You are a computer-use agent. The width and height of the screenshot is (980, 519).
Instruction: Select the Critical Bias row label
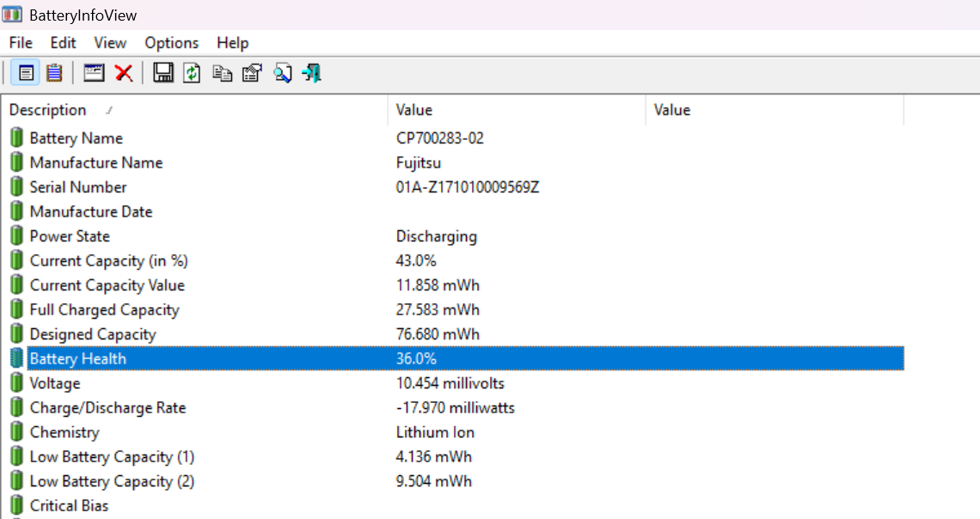pos(69,505)
